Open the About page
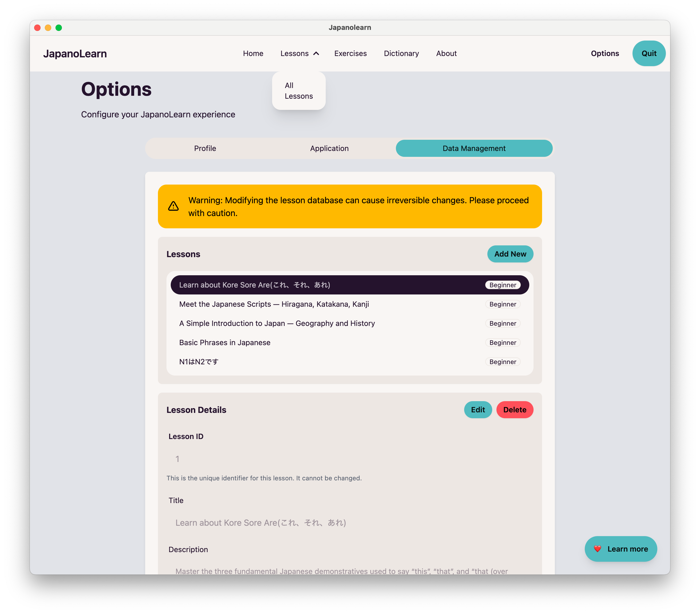 (446, 53)
